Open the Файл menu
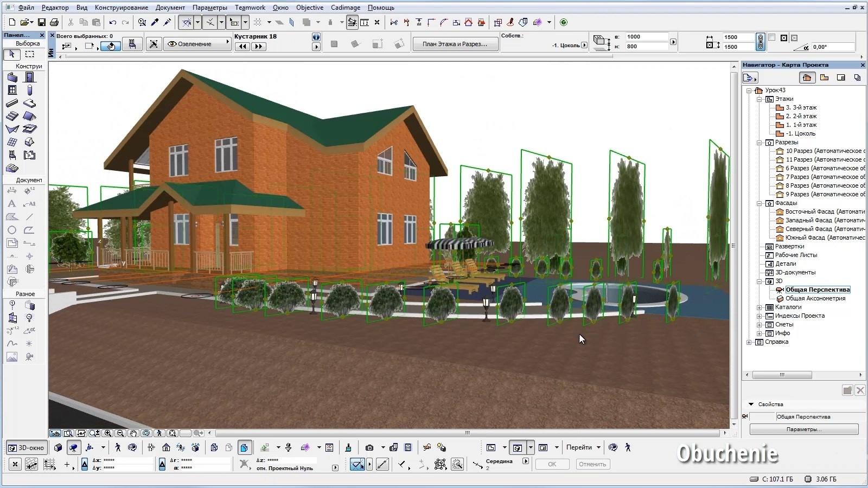 pyautogui.click(x=26, y=8)
